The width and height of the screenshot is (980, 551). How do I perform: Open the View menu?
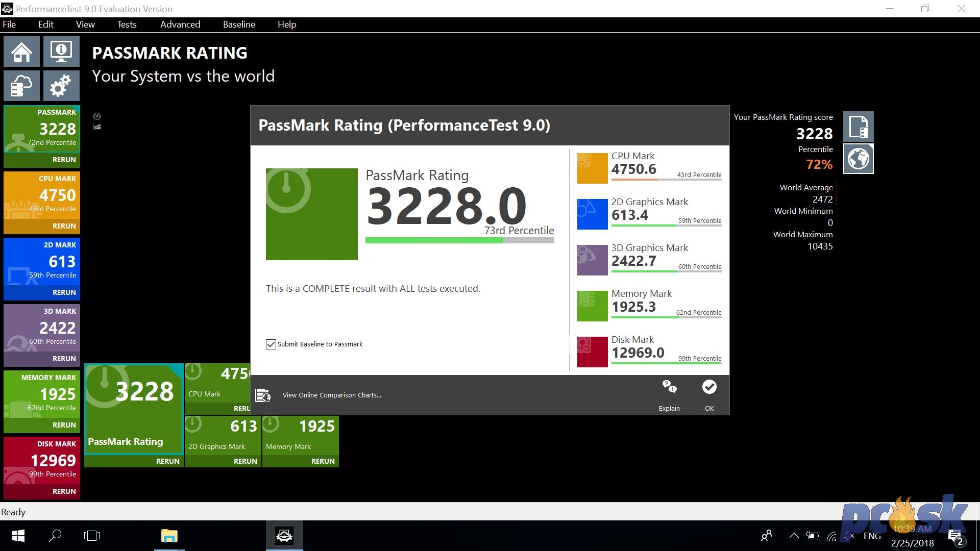coord(85,24)
